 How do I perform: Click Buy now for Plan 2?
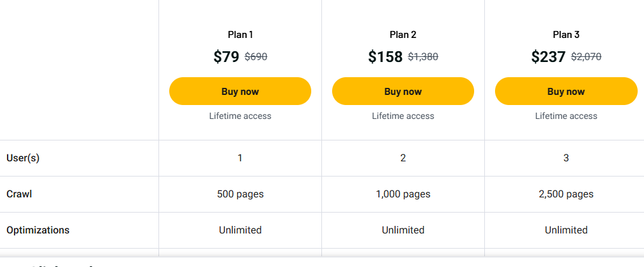pos(402,91)
